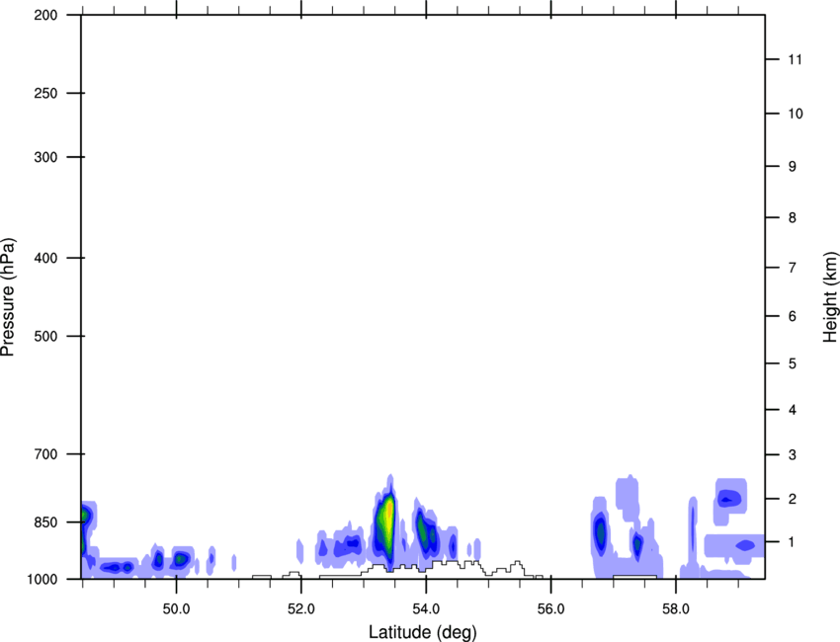Click the 2 km height label
Screen dimensions: 840x642
tap(793, 499)
